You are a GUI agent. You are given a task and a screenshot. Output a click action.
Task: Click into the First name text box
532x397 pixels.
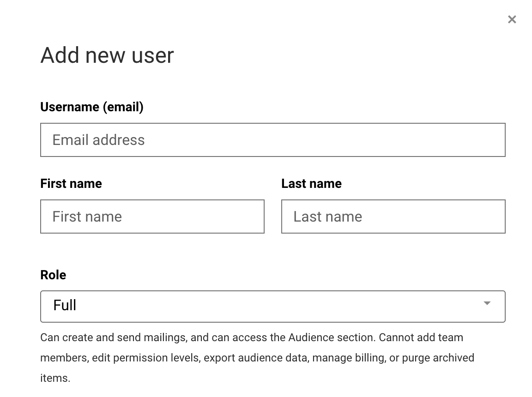point(152,217)
